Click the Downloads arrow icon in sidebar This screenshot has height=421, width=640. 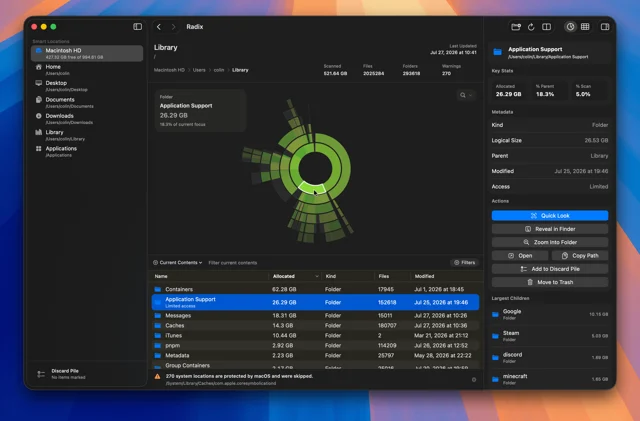pos(38,116)
